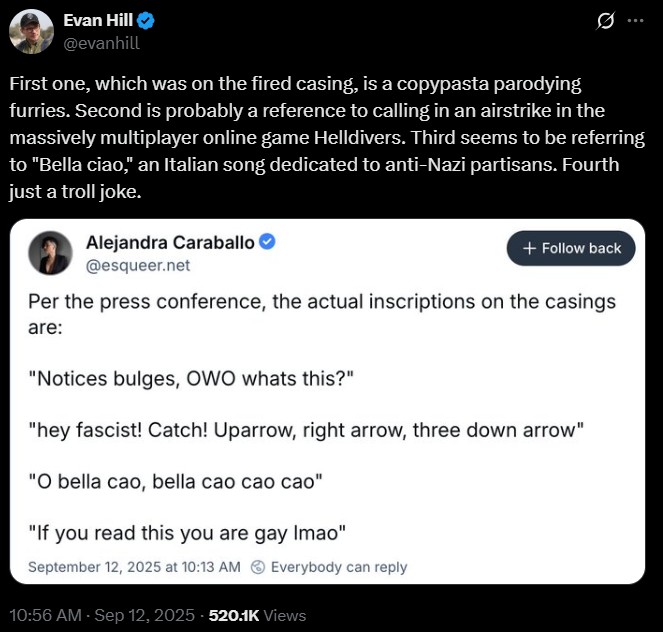
Task: Click verified badge beside Alejandra Caraballo
Action: [x=268, y=242]
